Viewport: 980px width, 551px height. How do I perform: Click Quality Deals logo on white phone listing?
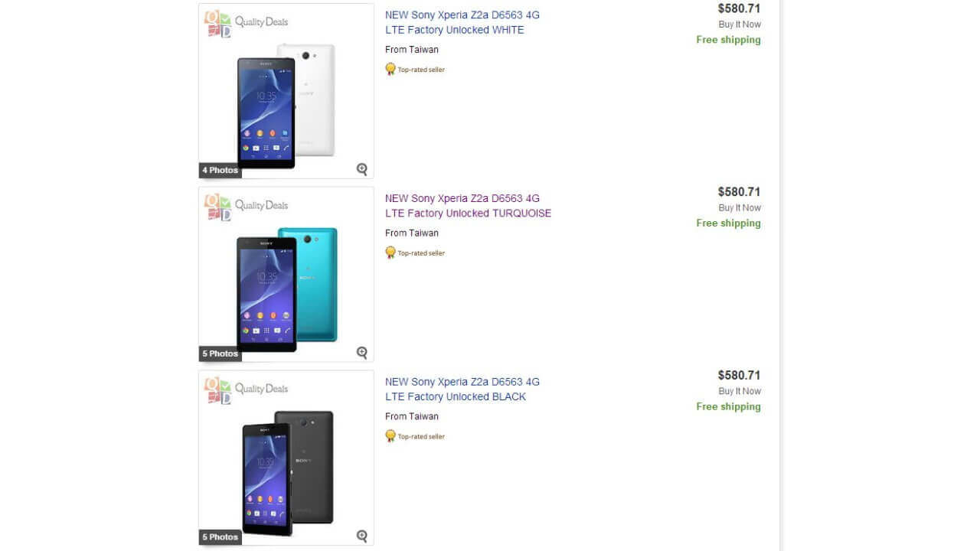246,22
